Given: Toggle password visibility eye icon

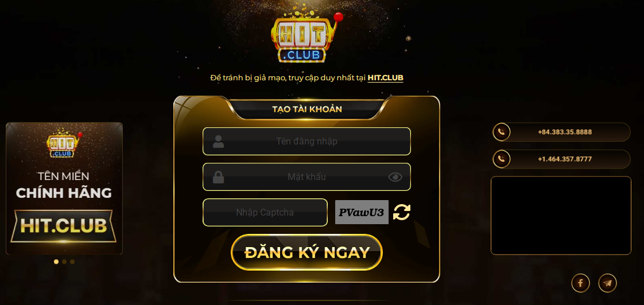Looking at the screenshot, I should (395, 177).
